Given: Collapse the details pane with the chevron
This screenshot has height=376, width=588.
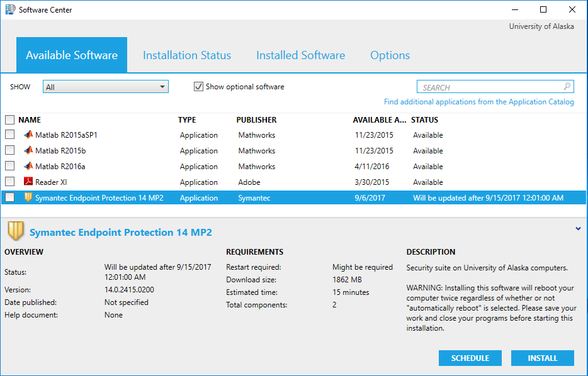Looking at the screenshot, I should click(x=578, y=229).
